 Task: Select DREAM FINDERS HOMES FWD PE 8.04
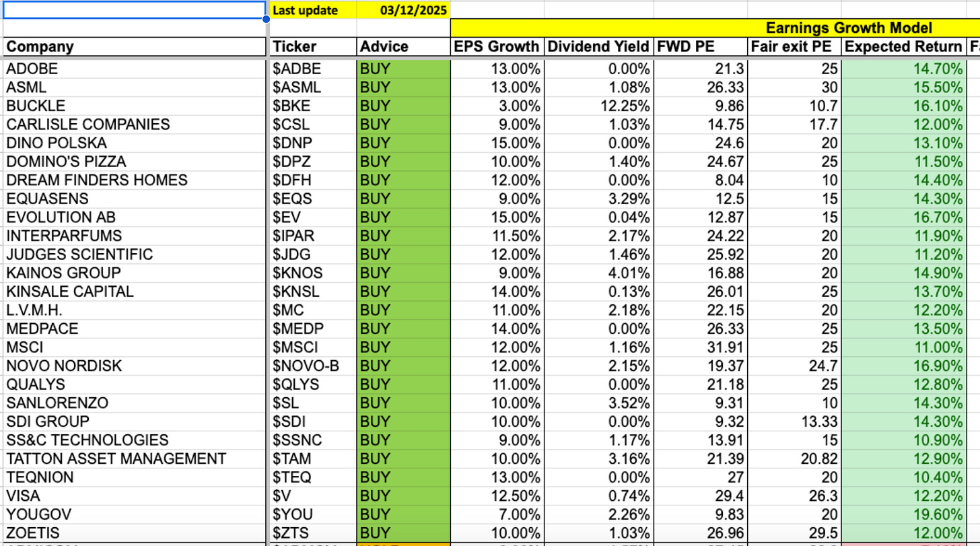point(700,180)
